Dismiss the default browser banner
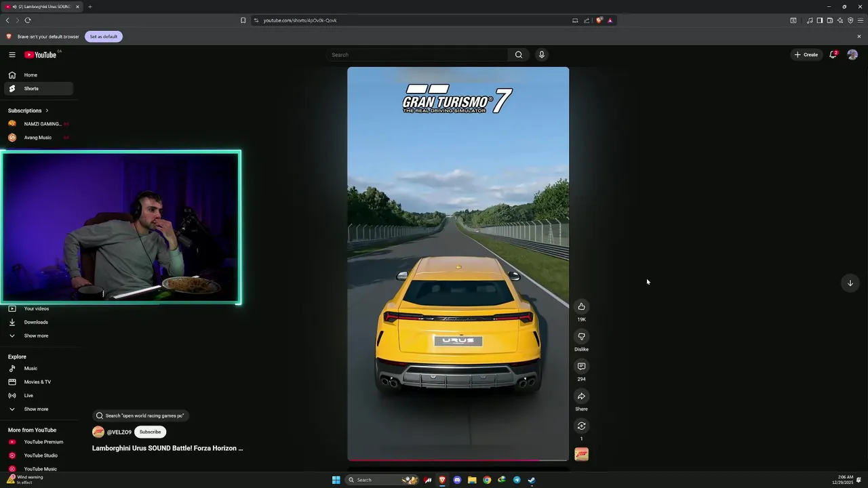This screenshot has height=488, width=868. click(x=859, y=37)
